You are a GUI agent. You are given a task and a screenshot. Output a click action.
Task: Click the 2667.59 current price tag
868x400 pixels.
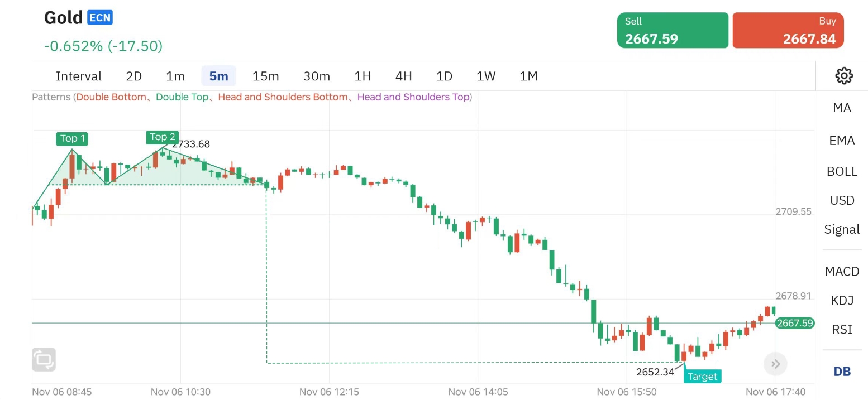coord(795,323)
